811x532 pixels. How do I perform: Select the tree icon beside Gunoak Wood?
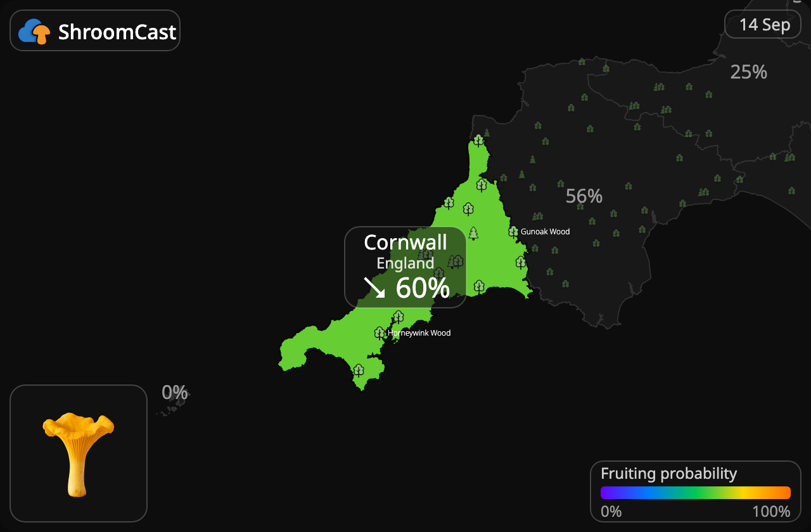(x=513, y=232)
